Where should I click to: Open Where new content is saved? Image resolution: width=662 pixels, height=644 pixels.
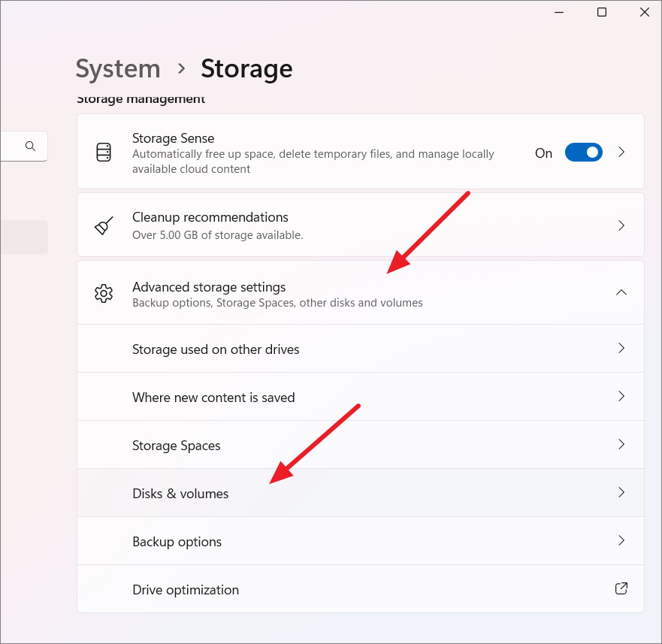[x=361, y=397]
